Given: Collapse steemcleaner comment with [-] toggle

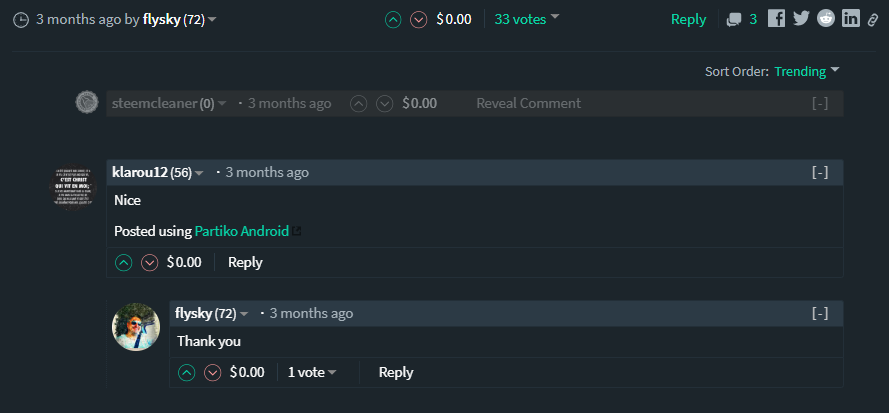Looking at the screenshot, I should (x=820, y=103).
